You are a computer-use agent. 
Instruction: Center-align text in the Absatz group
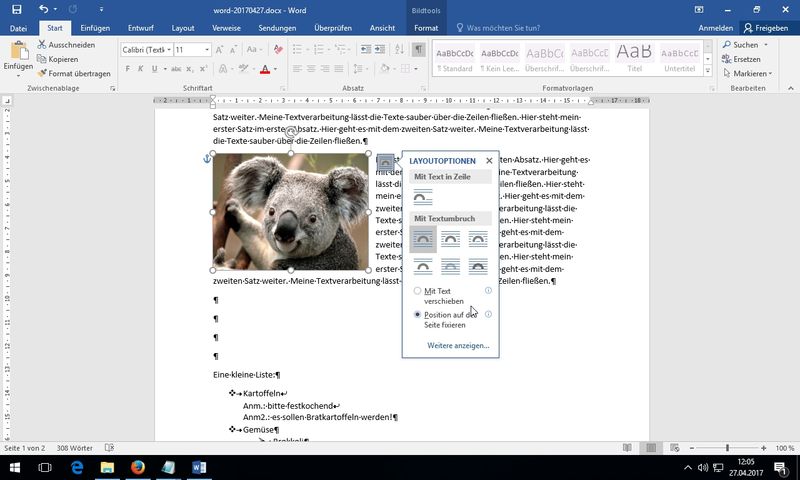313,69
